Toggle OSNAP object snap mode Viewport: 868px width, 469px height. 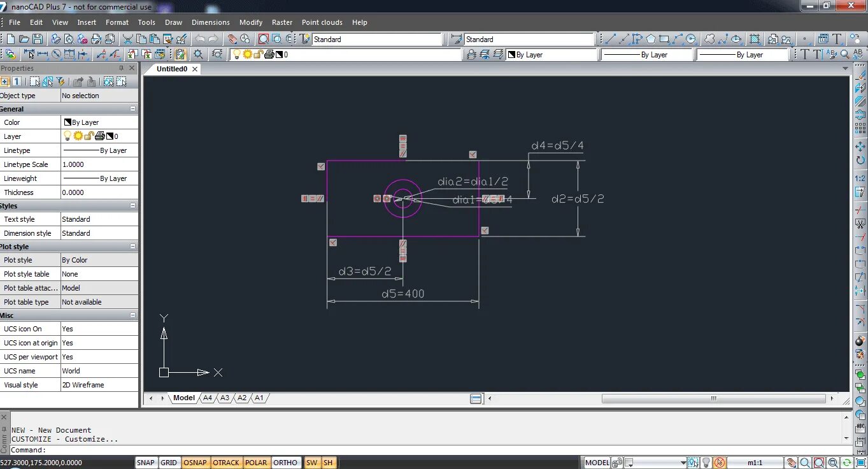[x=195, y=463]
